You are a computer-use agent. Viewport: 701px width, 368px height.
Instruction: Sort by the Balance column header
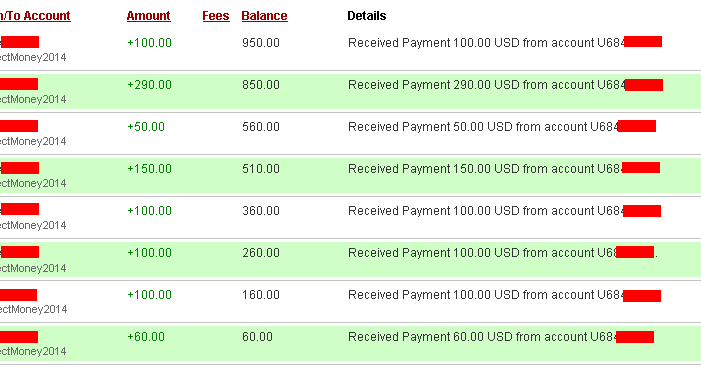pos(264,16)
